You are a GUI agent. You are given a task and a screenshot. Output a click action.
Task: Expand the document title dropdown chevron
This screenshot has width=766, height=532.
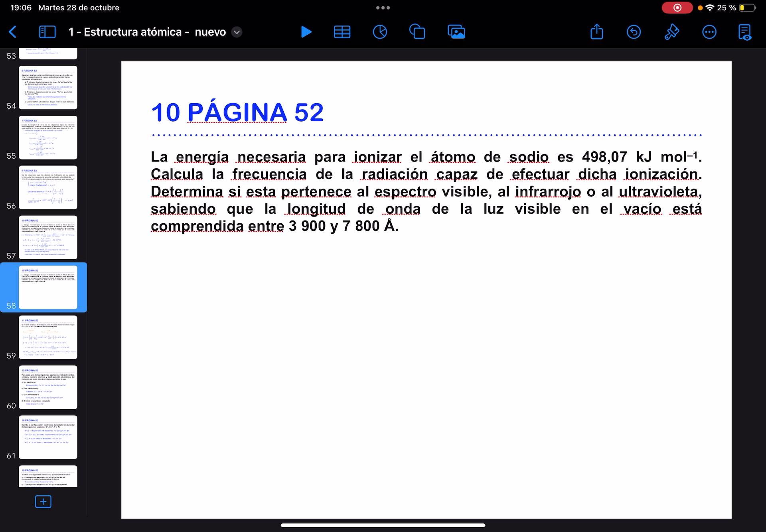point(237,32)
